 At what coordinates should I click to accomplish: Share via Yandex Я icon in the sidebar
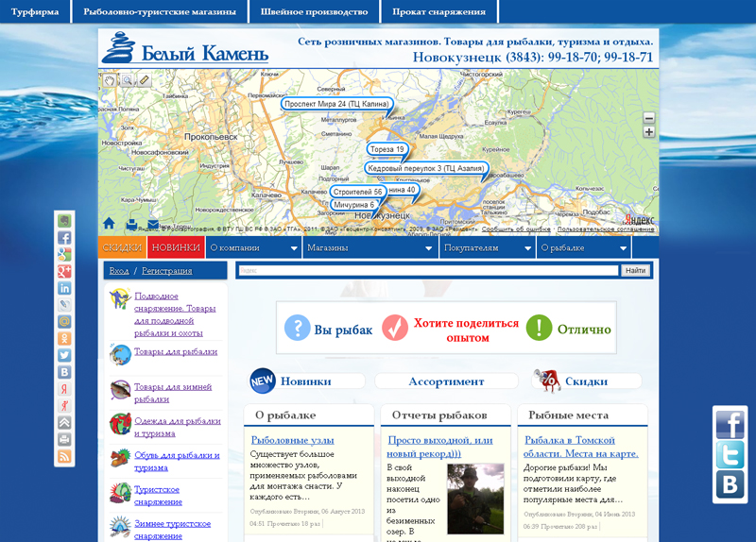(x=64, y=389)
